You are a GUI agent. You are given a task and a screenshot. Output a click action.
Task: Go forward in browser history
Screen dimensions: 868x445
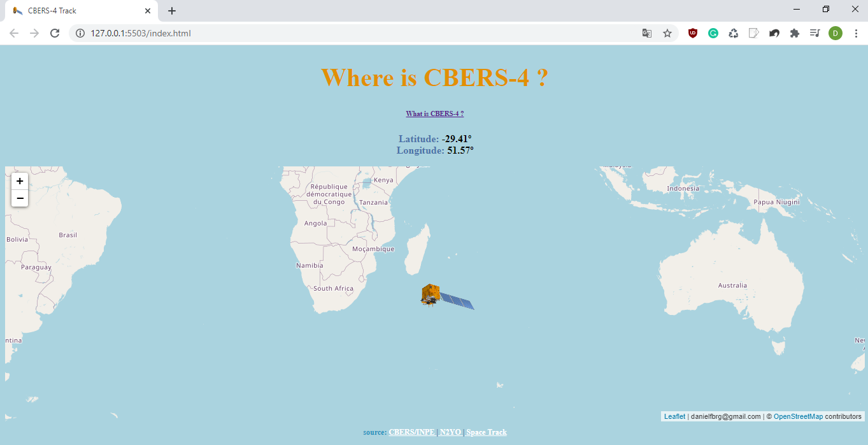(34, 33)
